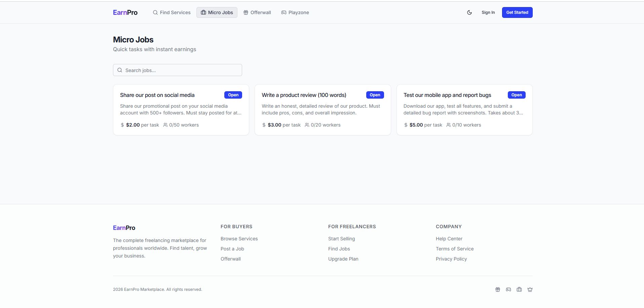Click the briefcase icon in the footer
The image size is (644, 308).
pos(519,289)
